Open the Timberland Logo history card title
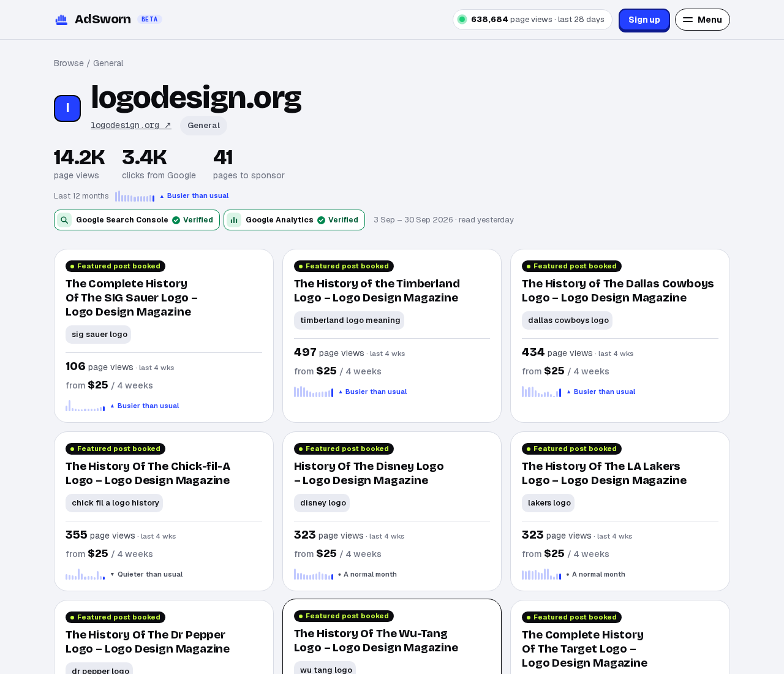The width and height of the screenshot is (784, 674). 377,290
